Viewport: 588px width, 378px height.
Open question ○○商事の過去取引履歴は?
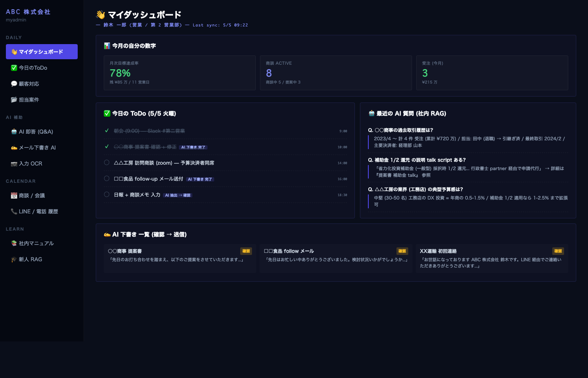click(x=401, y=130)
